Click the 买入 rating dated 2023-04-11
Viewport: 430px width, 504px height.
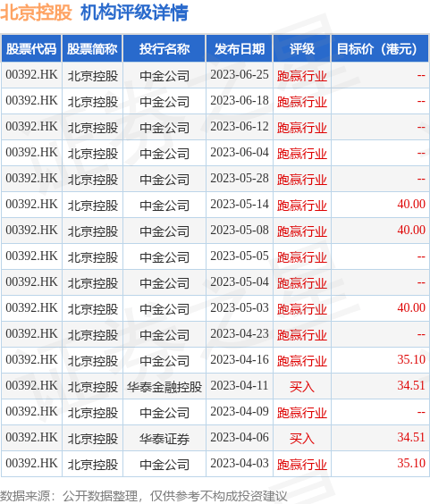click(301, 387)
